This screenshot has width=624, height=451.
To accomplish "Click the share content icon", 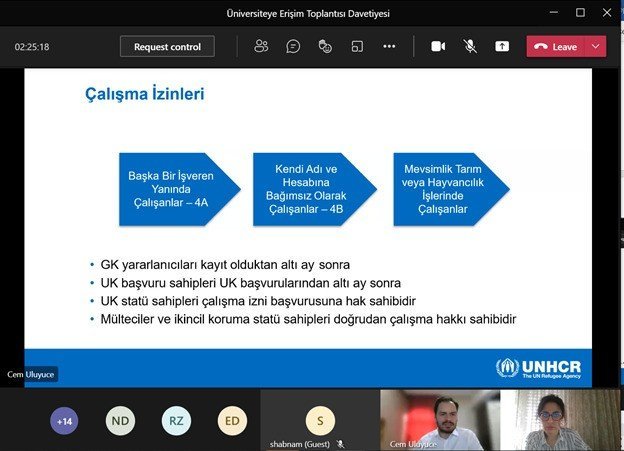I will (x=502, y=46).
